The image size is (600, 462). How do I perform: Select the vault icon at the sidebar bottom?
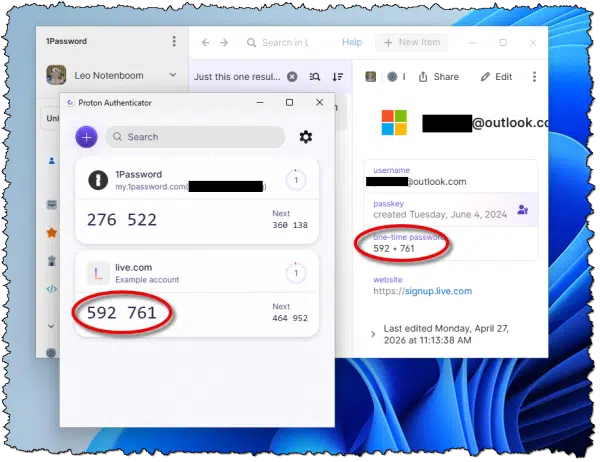(x=51, y=353)
